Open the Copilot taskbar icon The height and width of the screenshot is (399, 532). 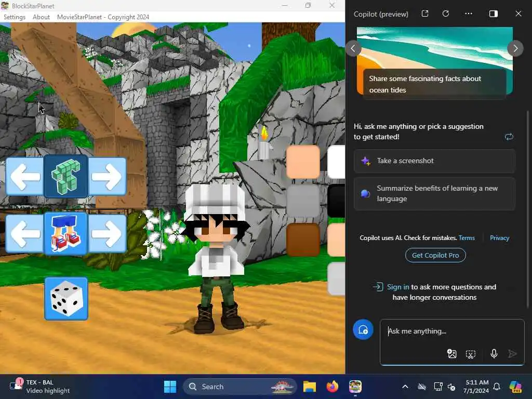pos(515,387)
